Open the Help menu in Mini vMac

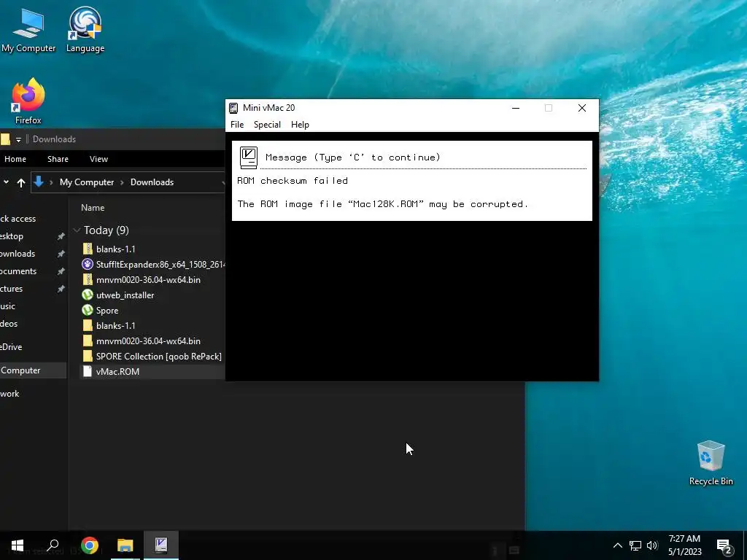[x=300, y=124]
